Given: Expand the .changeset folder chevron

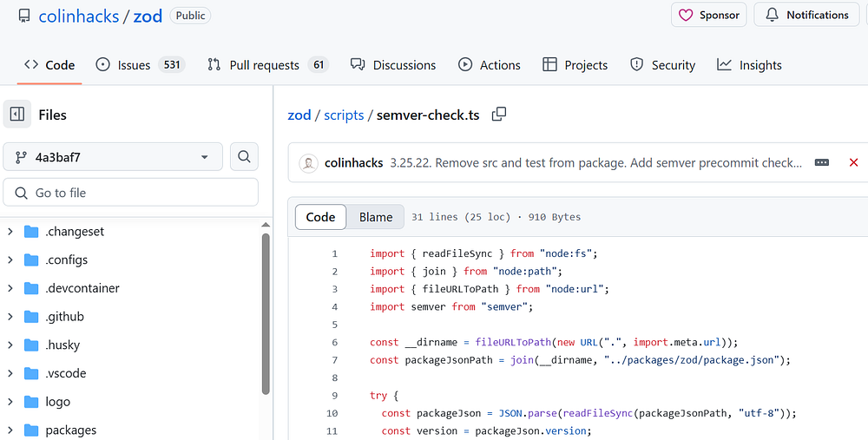Looking at the screenshot, I should point(10,232).
